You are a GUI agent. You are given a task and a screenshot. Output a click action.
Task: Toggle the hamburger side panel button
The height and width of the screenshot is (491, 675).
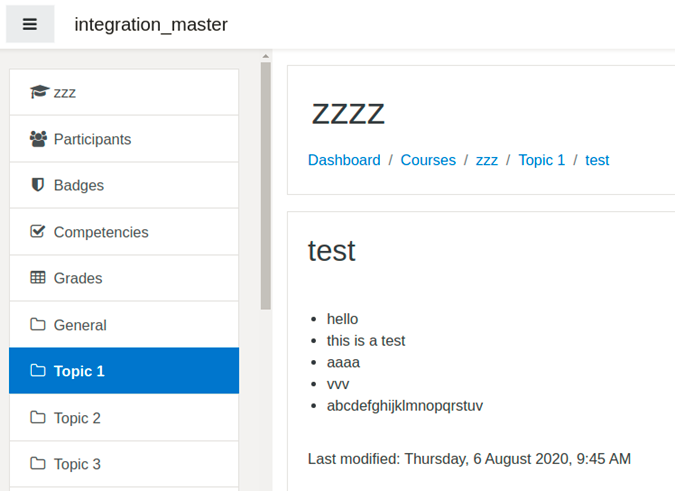tap(30, 24)
